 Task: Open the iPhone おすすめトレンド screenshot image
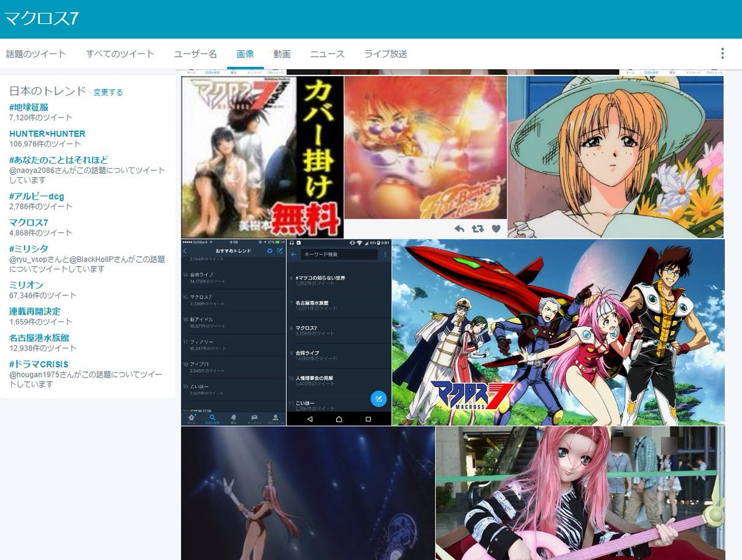(x=233, y=333)
